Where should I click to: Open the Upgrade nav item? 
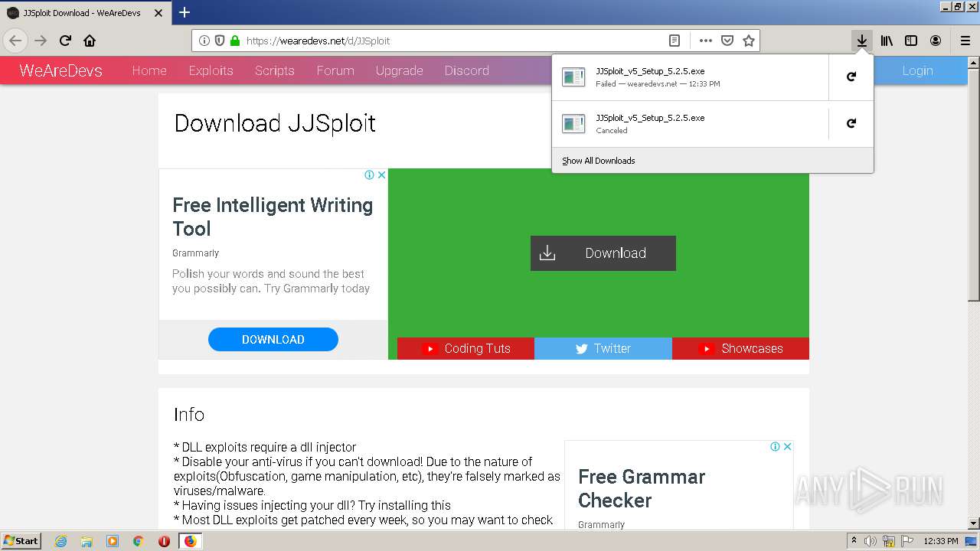coord(400,70)
